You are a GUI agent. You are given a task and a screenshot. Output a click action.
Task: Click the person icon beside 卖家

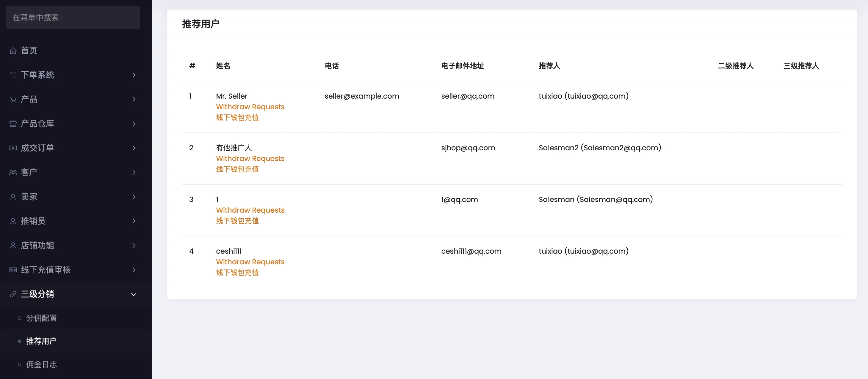(x=13, y=197)
